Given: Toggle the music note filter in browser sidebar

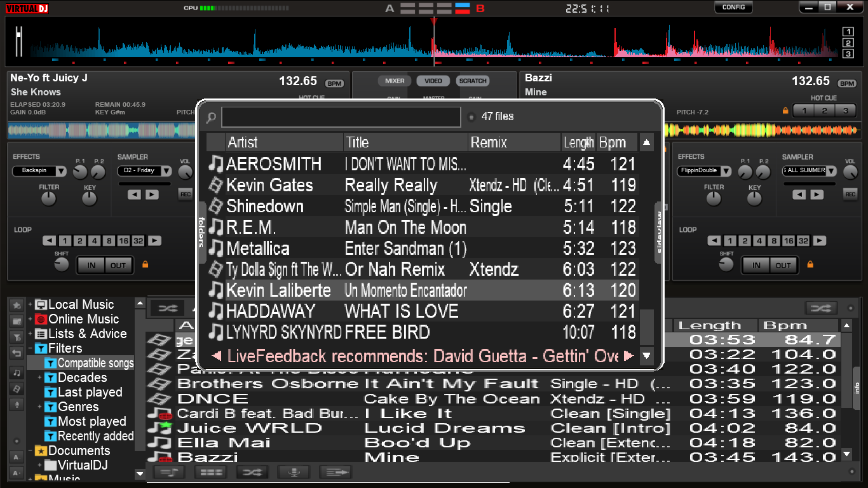Looking at the screenshot, I should (x=17, y=372).
